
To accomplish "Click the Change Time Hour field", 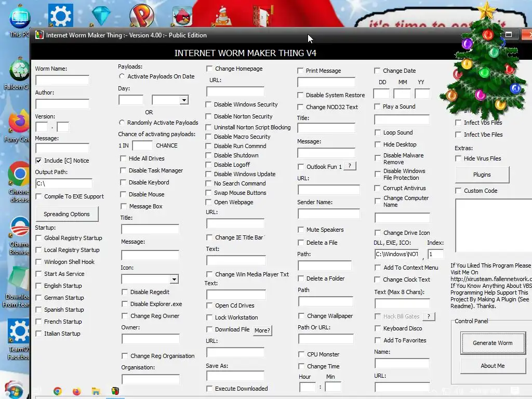I will [x=308, y=387].
